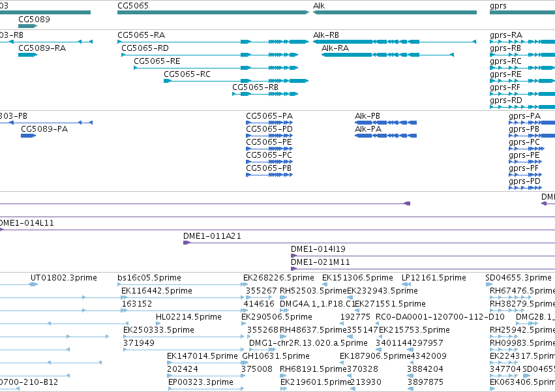Viewport: 555px width, 392px height.
Task: Click the DME1-014I19 clone label
Action: coord(318,249)
